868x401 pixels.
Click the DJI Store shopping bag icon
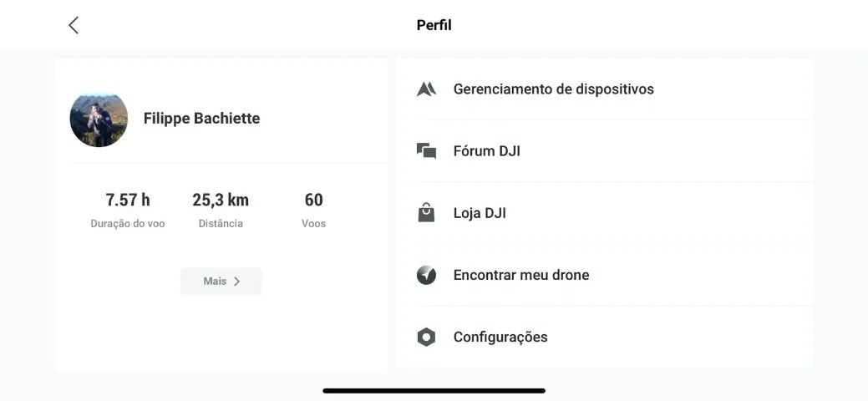(426, 213)
